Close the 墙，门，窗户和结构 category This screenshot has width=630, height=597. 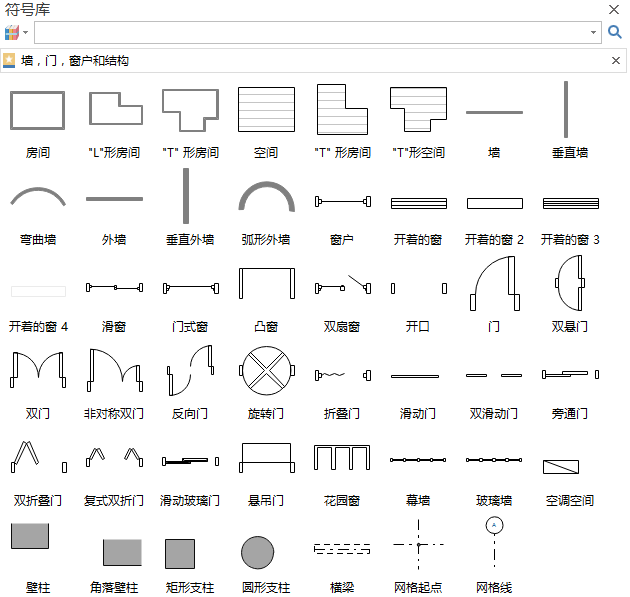point(616,61)
